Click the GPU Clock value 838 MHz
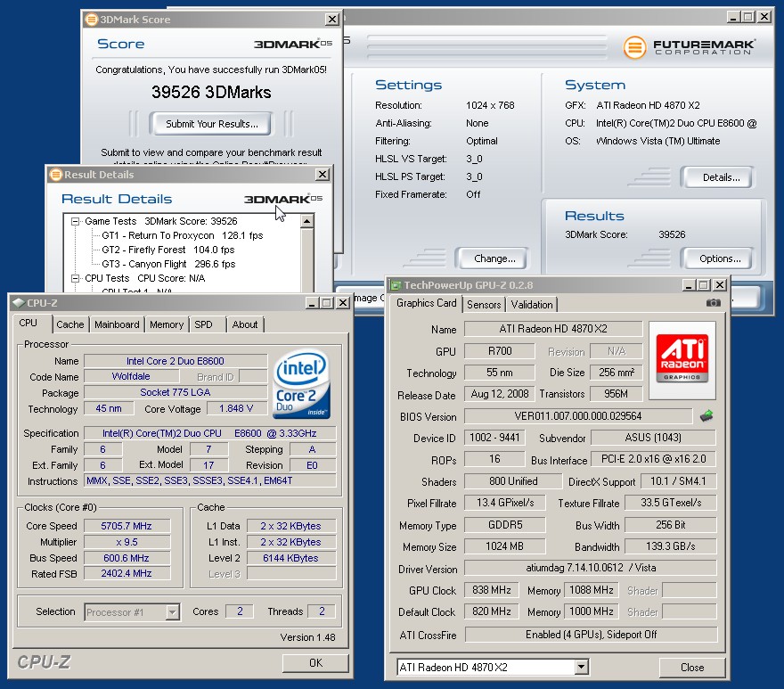The width and height of the screenshot is (784, 689). tap(492, 590)
